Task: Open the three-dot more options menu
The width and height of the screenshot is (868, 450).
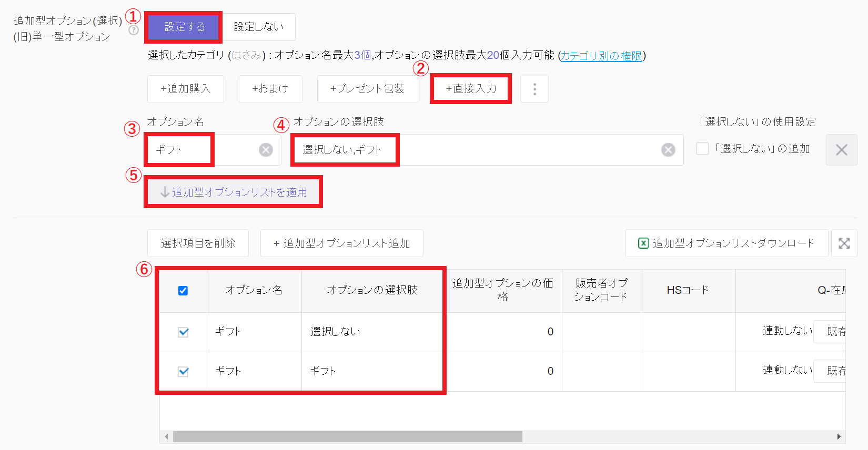Action: (534, 89)
